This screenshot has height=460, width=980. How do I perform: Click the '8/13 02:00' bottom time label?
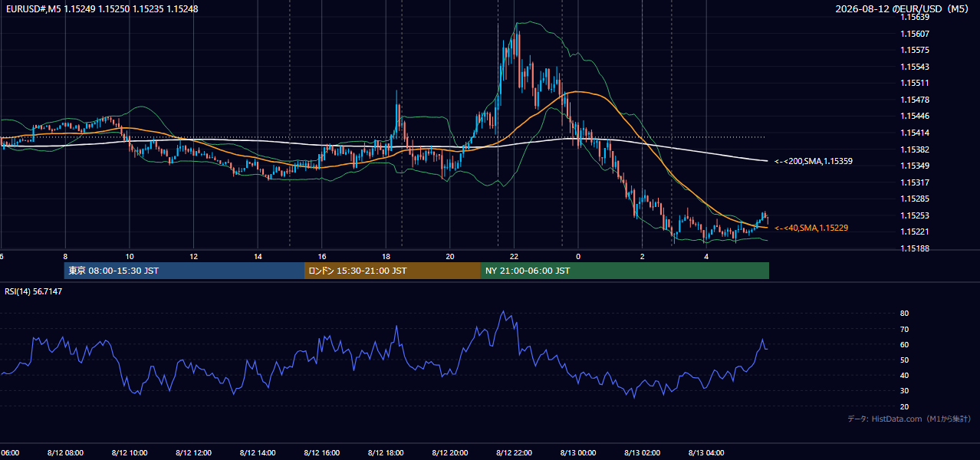[642, 453]
